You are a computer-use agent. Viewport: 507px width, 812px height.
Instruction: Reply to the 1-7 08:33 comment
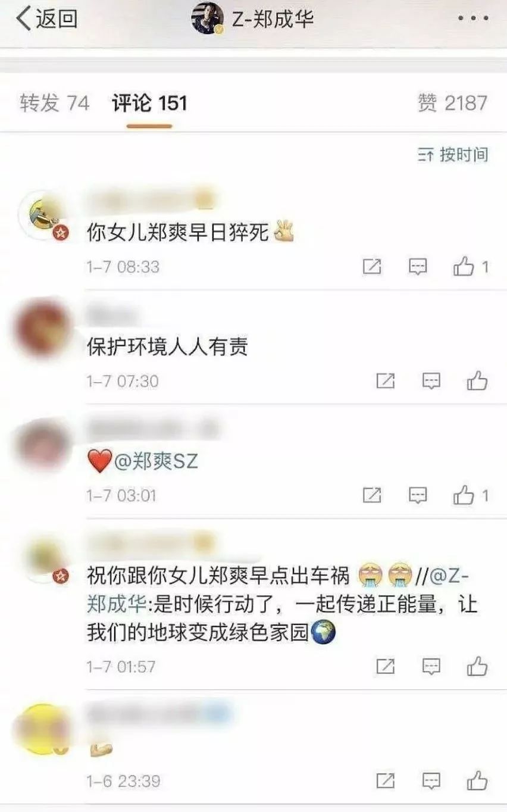[418, 267]
